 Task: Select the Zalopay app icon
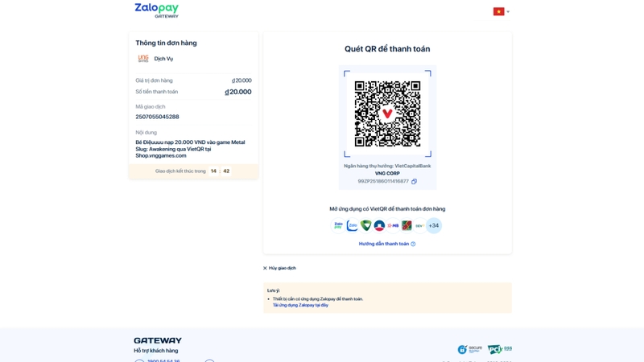coord(338,225)
